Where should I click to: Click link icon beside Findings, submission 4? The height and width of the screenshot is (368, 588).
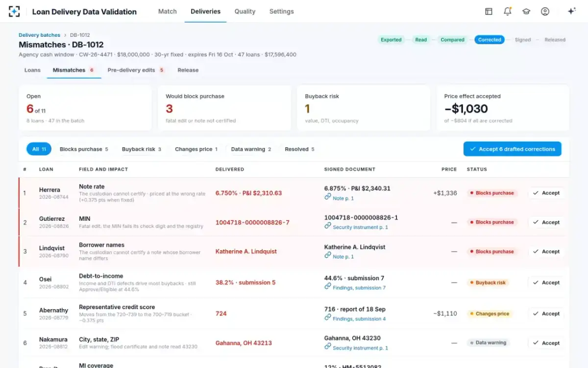327,317
